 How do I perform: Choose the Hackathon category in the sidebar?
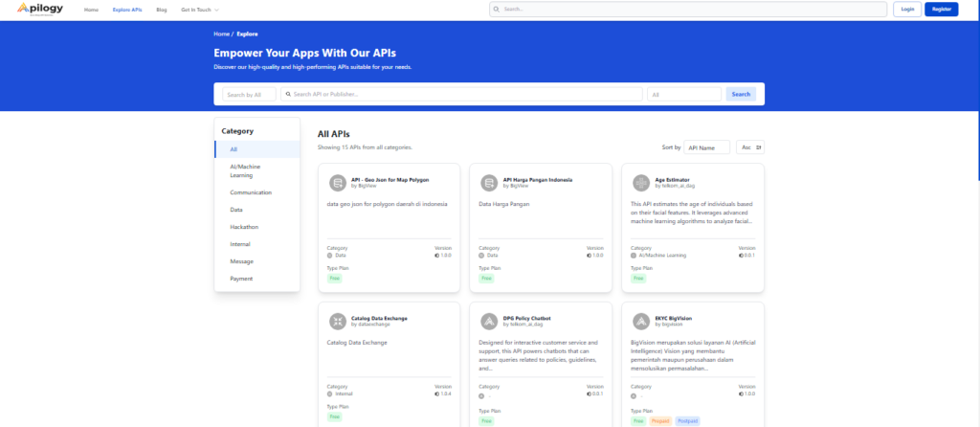click(x=244, y=227)
